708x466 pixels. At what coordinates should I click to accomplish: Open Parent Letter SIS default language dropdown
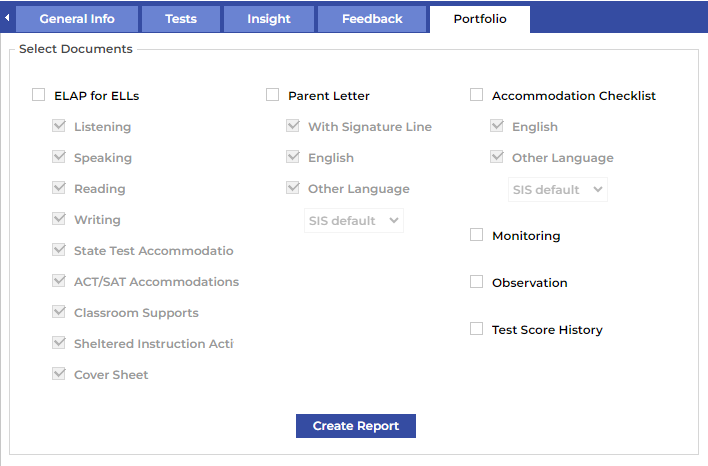point(354,220)
